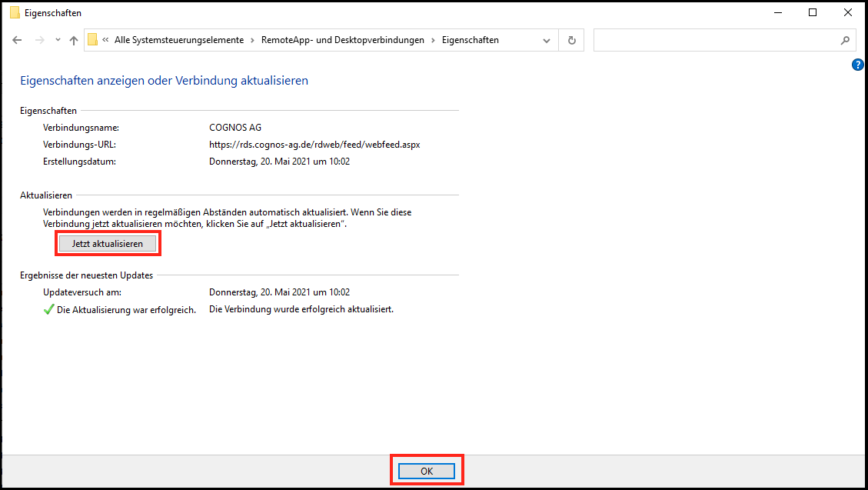
Task: Expand chevron after Alle Systemsteuerungselemente
Action: [252, 40]
